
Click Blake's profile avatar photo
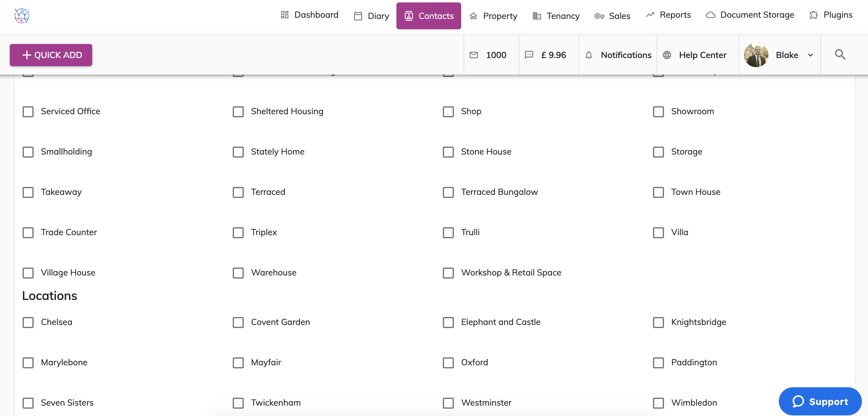[756, 55]
